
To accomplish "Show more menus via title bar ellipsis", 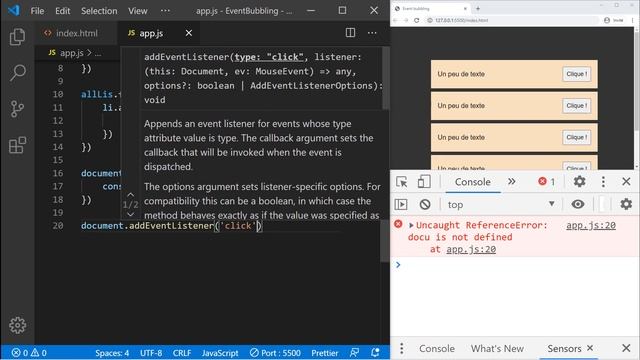I will [x=165, y=11].
